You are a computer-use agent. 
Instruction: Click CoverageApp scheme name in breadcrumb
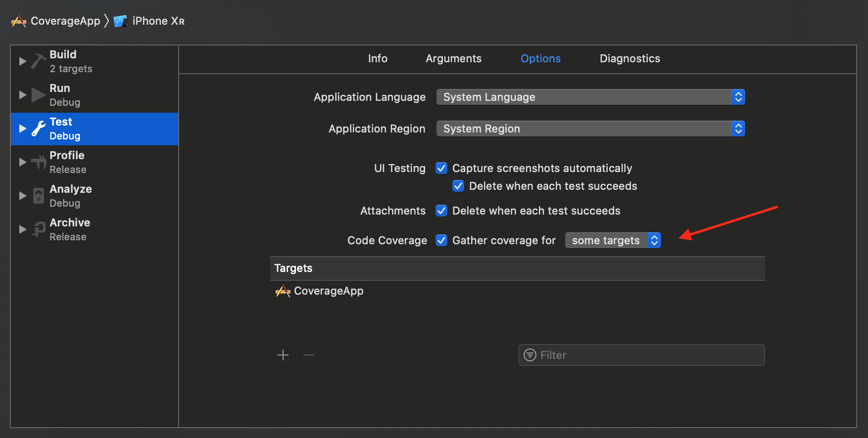(65, 21)
